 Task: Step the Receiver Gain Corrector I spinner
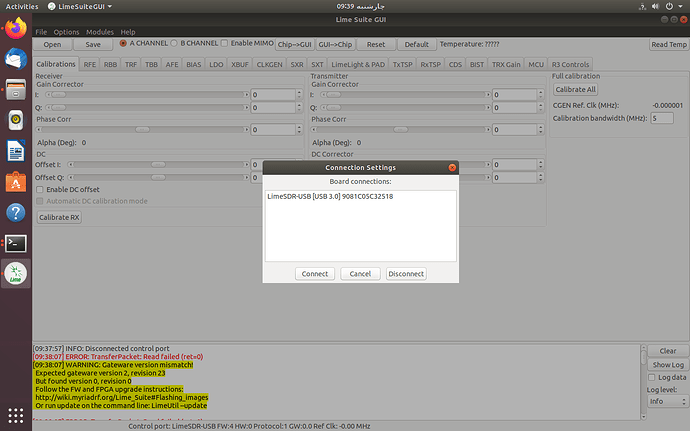click(x=299, y=95)
